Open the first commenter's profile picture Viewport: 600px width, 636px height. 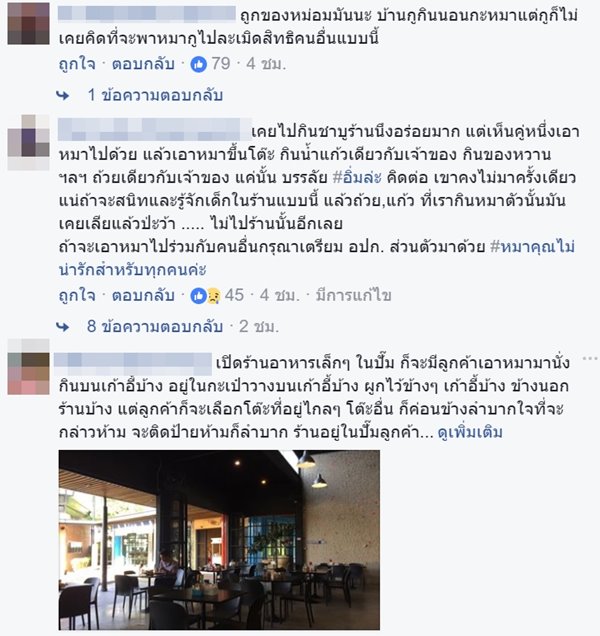pos(28,24)
